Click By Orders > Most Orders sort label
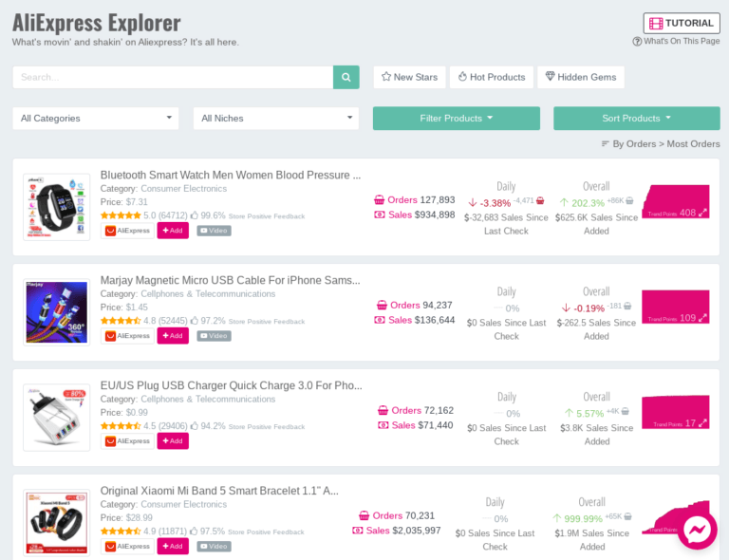The image size is (729, 560). (661, 144)
